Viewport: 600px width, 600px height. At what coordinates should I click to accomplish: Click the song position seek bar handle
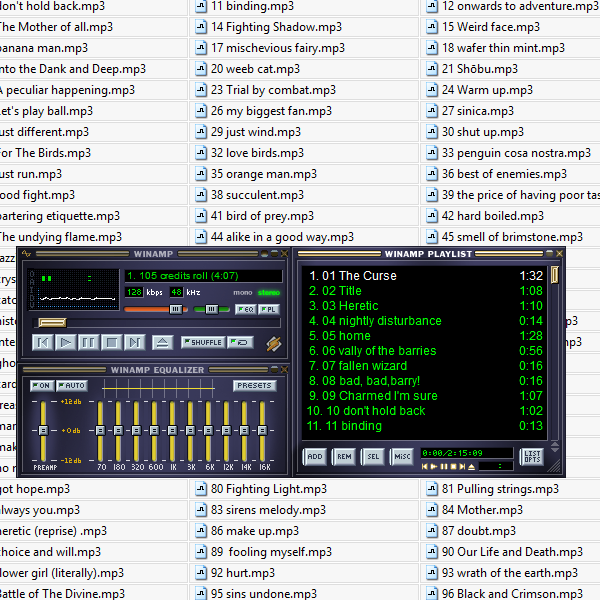pyautogui.click(x=53, y=323)
